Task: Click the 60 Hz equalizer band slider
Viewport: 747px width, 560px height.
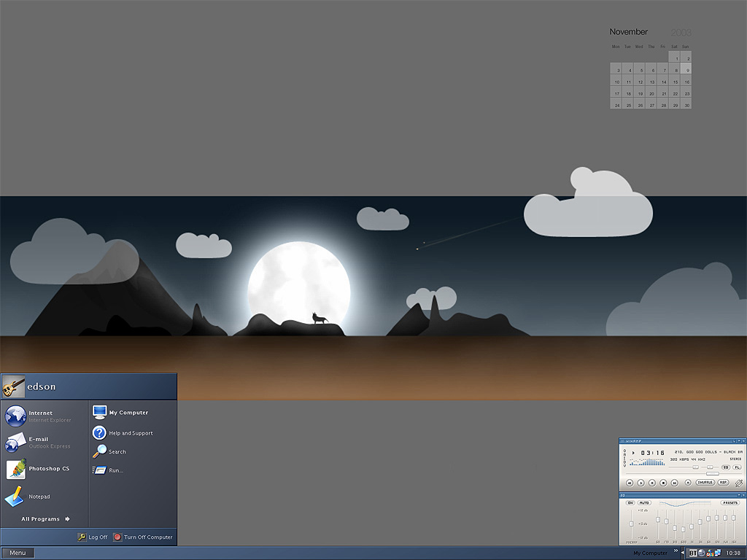Action: tap(658, 519)
